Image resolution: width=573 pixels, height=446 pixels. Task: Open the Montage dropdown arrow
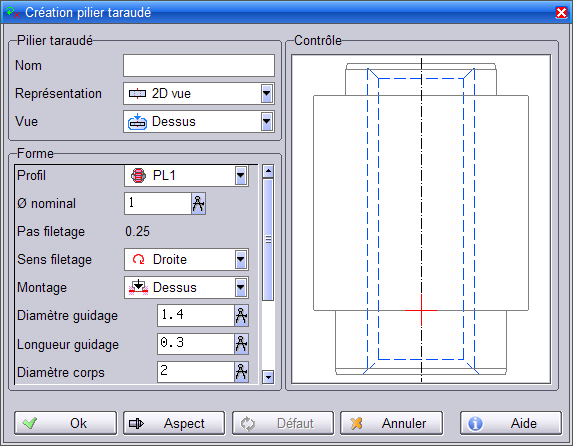pos(240,288)
